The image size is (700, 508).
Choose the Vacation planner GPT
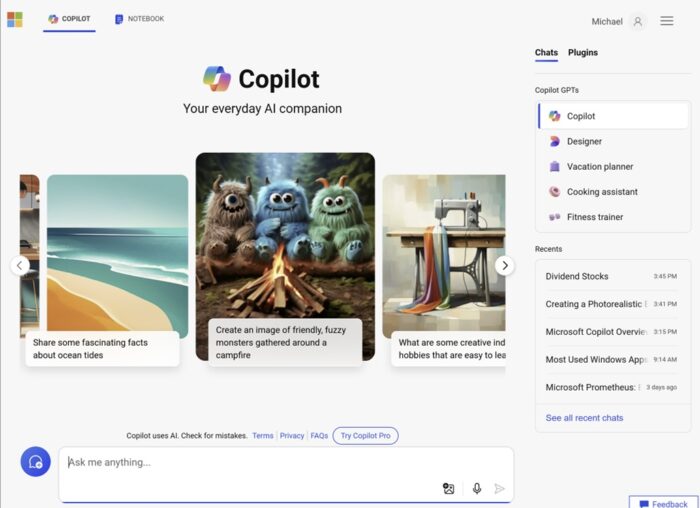pos(613,167)
